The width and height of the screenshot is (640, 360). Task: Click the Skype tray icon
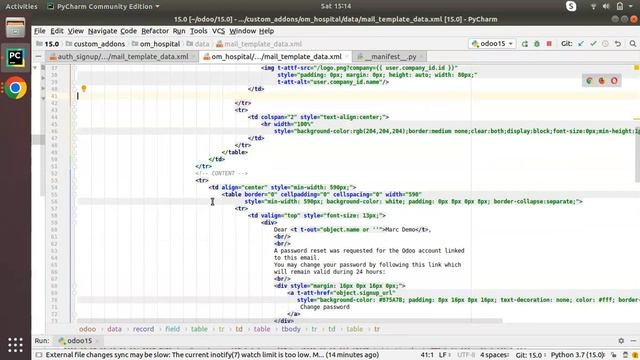[571, 6]
